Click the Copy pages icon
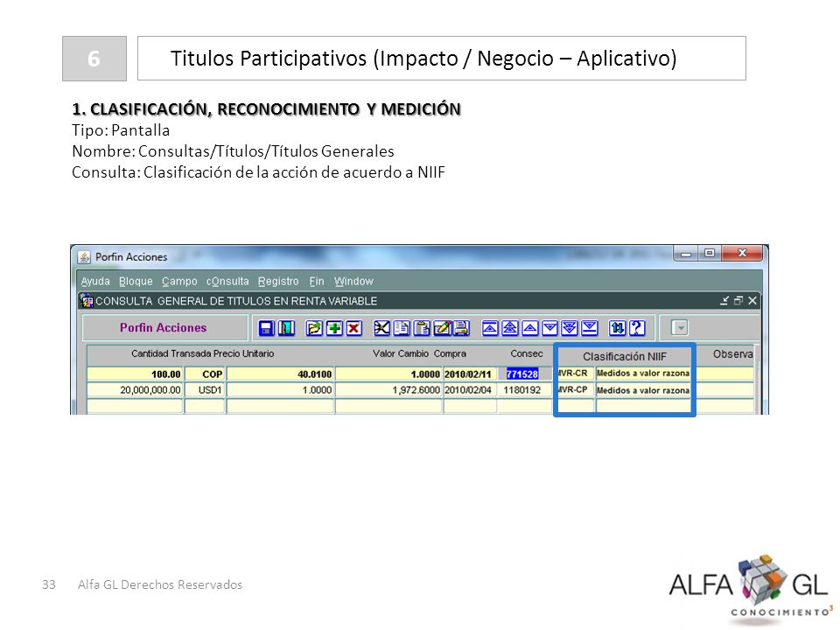The width and height of the screenshot is (840, 630). click(x=402, y=328)
